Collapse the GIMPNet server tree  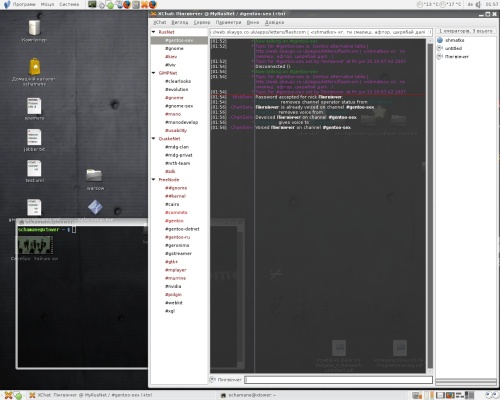154,73
